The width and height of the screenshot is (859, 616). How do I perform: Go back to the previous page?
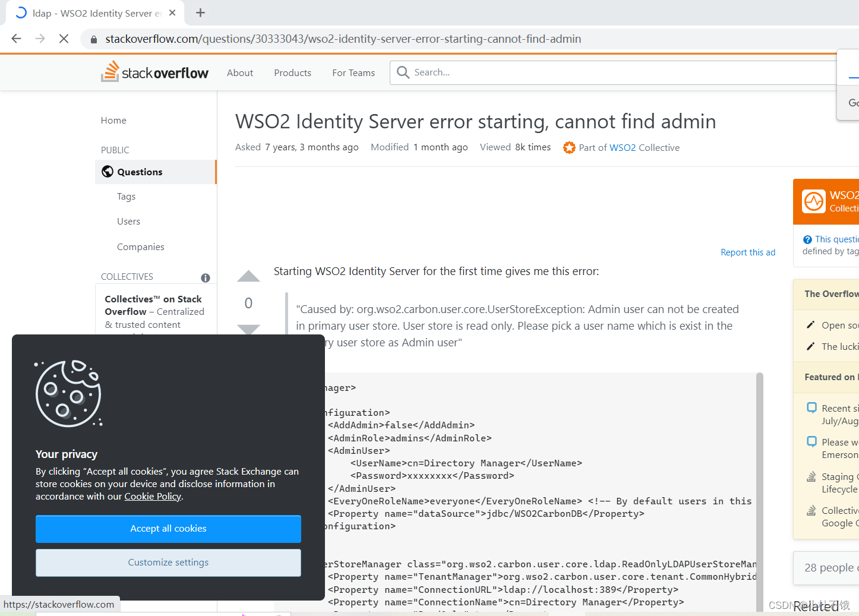coord(17,39)
